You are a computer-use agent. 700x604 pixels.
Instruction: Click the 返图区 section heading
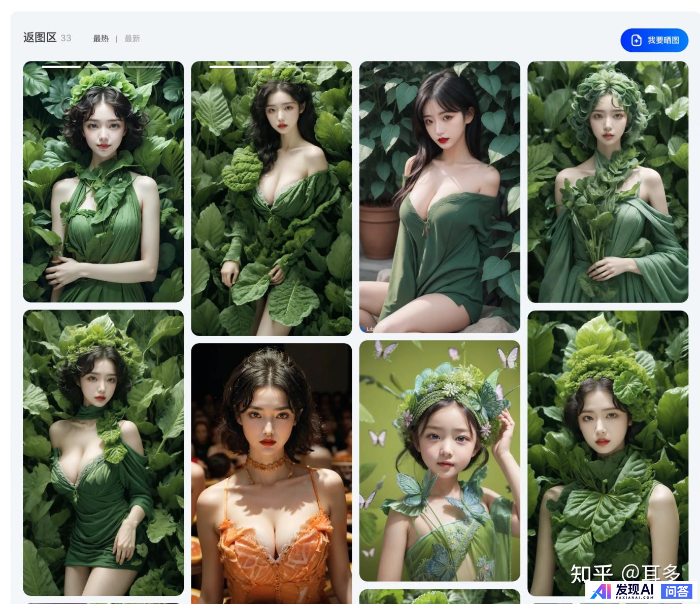pyautogui.click(x=40, y=38)
